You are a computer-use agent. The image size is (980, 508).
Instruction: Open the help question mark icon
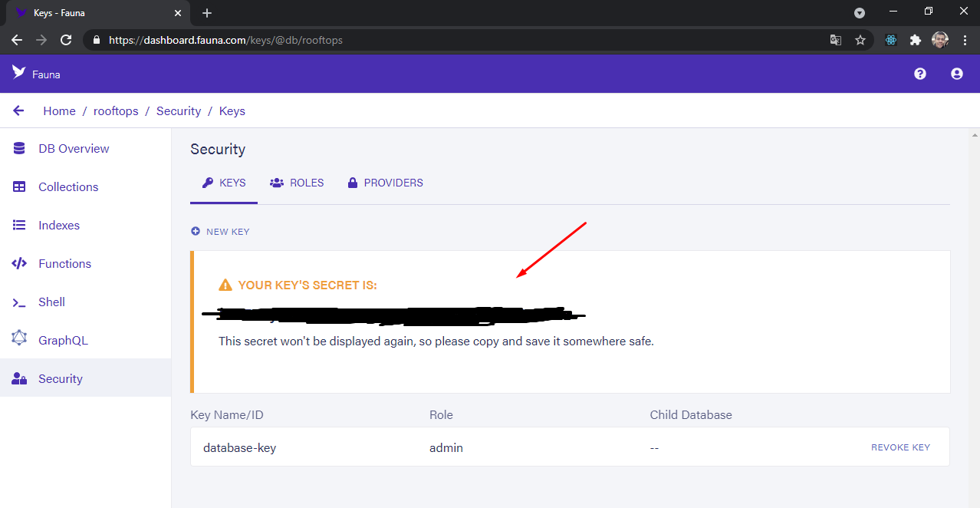click(920, 74)
